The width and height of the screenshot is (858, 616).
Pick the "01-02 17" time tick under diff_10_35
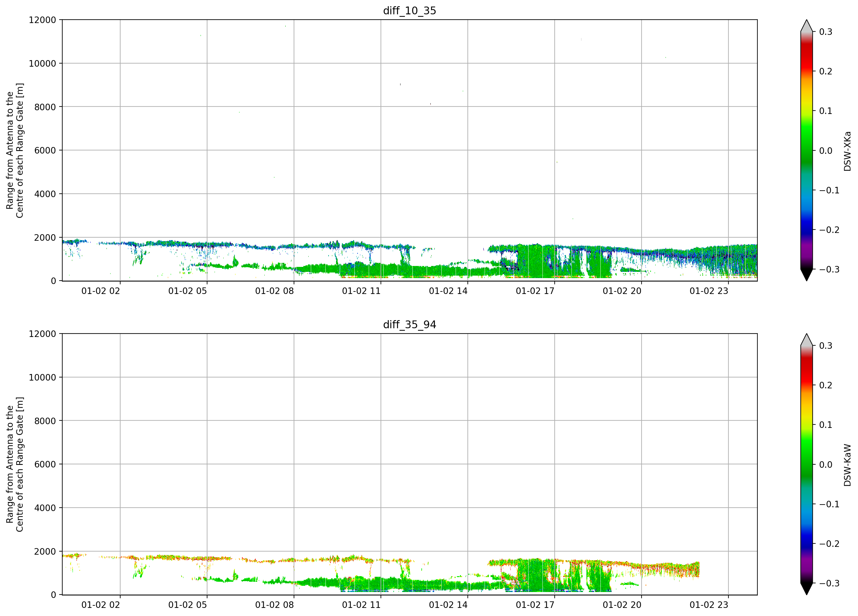pos(535,291)
